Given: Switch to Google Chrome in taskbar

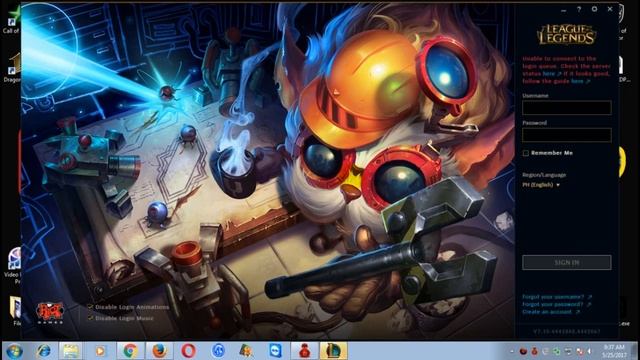Looking at the screenshot, I should click(130, 351).
